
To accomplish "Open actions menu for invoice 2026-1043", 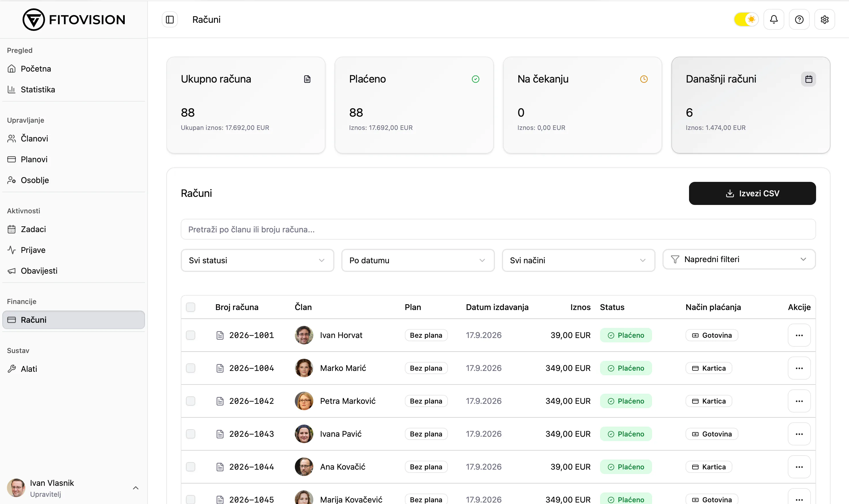I will [x=799, y=434].
